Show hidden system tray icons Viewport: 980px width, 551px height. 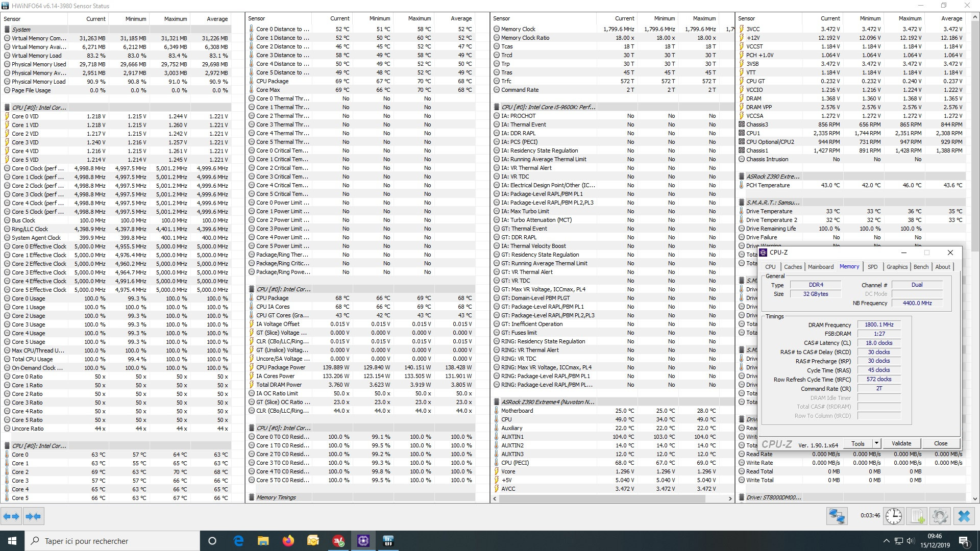point(886,541)
